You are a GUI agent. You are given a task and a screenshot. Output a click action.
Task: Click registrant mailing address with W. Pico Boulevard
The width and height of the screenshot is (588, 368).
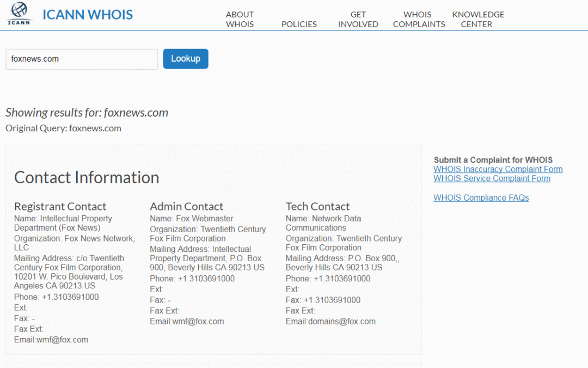[x=69, y=272]
